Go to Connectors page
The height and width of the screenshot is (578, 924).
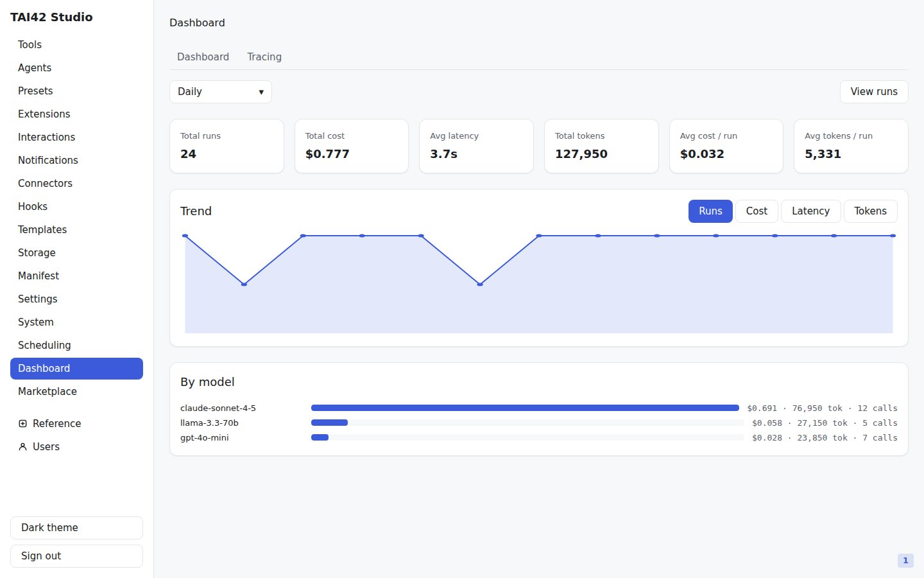(76, 183)
